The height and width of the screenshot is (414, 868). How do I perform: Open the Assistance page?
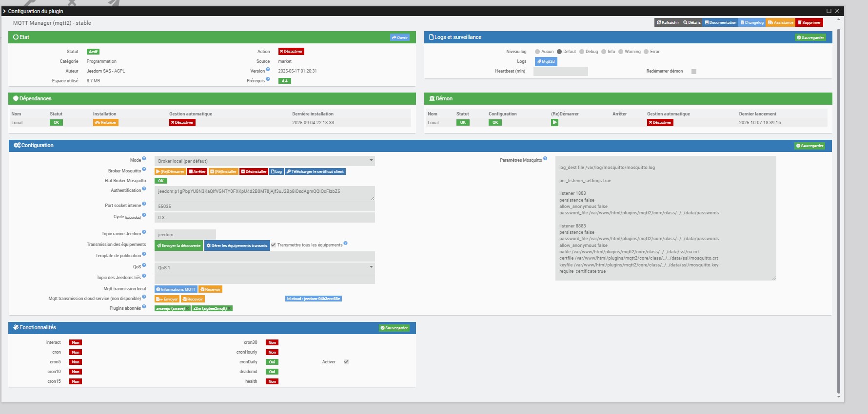pos(781,22)
